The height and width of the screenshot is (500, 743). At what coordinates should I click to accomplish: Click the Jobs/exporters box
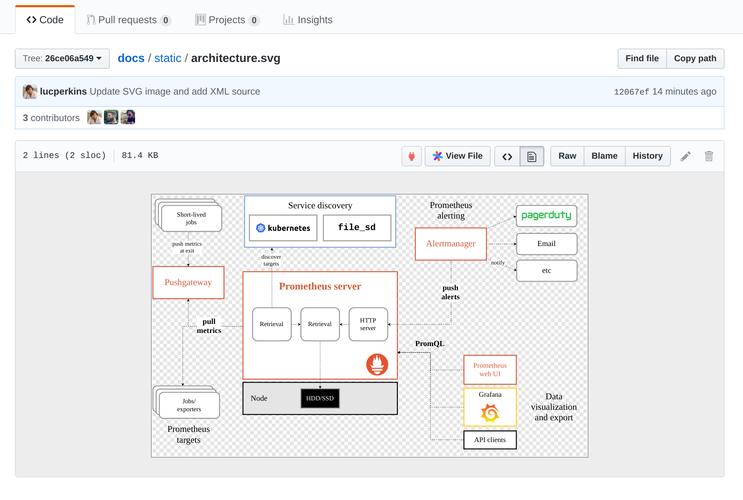click(x=189, y=405)
